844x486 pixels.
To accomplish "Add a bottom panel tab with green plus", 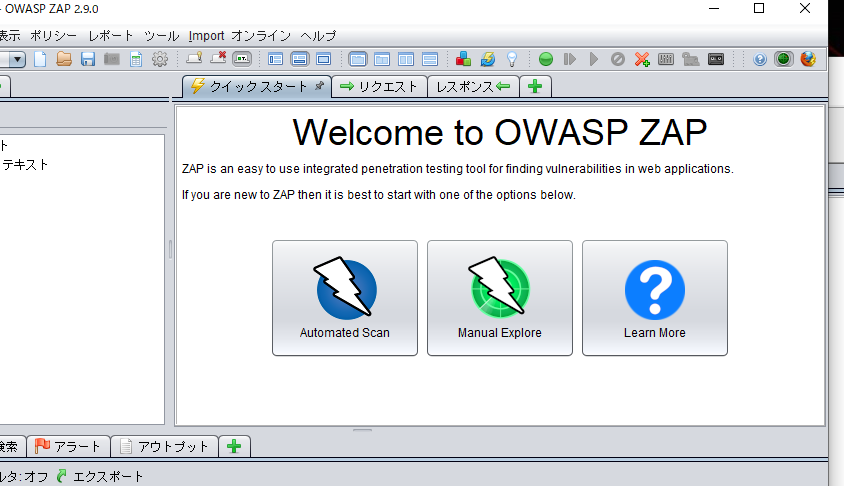I will pyautogui.click(x=234, y=446).
